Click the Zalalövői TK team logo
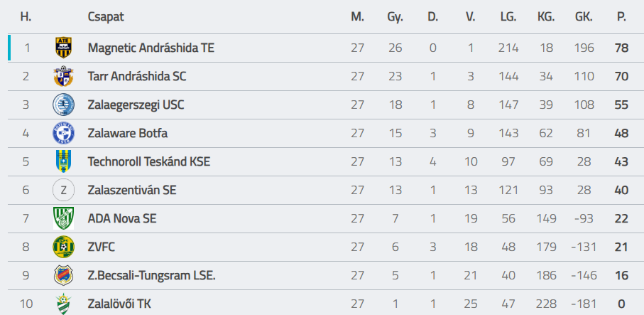This screenshot has height=315, width=644. (x=64, y=304)
